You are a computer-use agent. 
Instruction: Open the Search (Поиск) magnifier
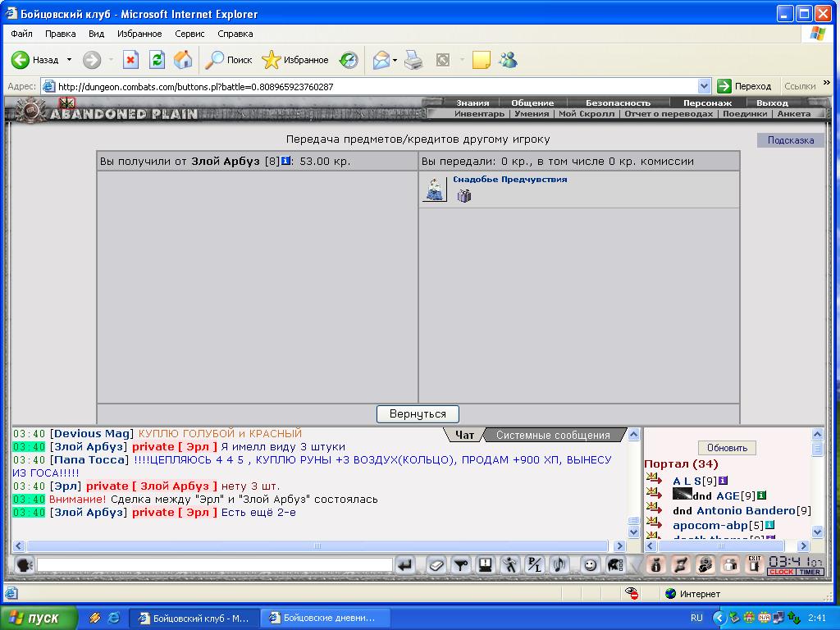(228, 60)
